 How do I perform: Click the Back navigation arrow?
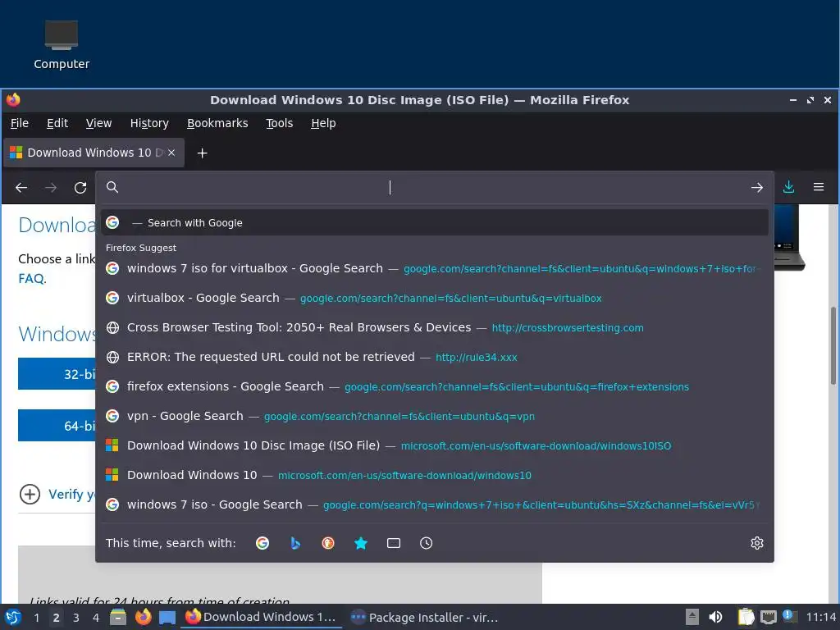[x=21, y=188]
